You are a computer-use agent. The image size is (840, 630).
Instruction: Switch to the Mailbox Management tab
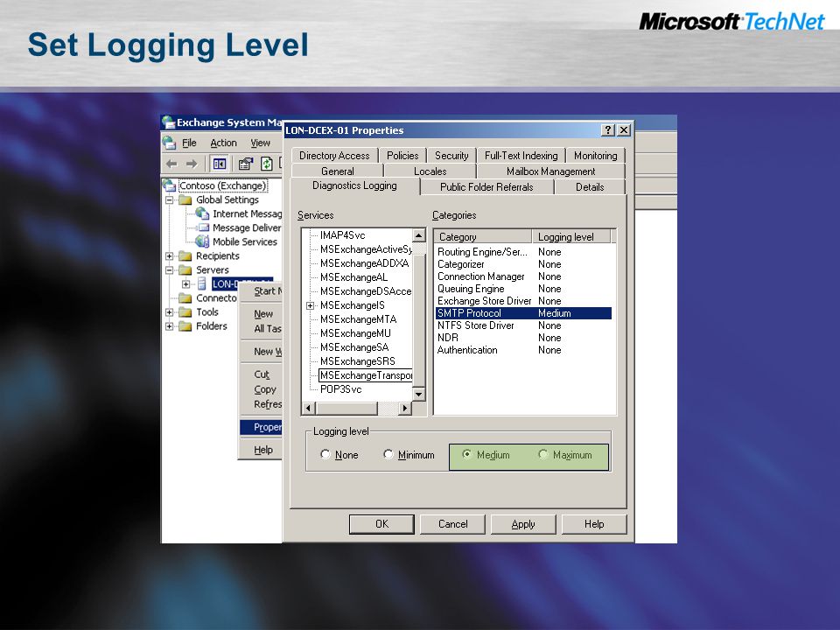click(x=550, y=171)
